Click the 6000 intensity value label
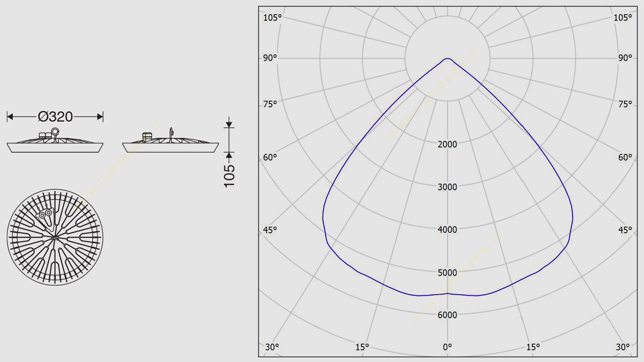 pyautogui.click(x=448, y=315)
